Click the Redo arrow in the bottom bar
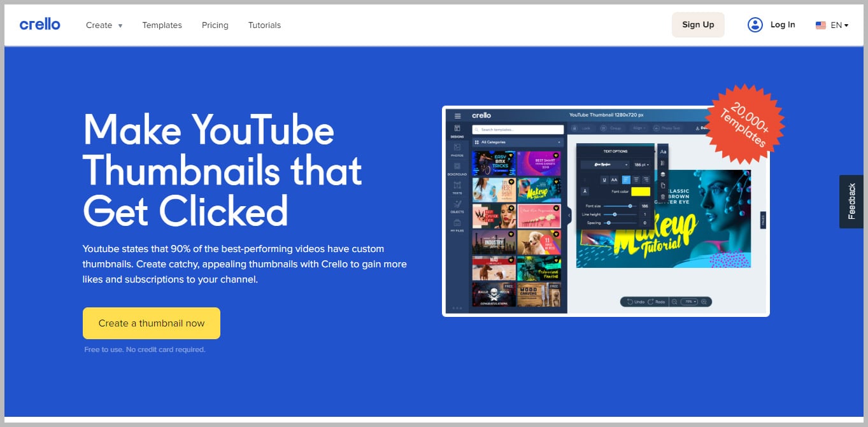 (x=650, y=302)
